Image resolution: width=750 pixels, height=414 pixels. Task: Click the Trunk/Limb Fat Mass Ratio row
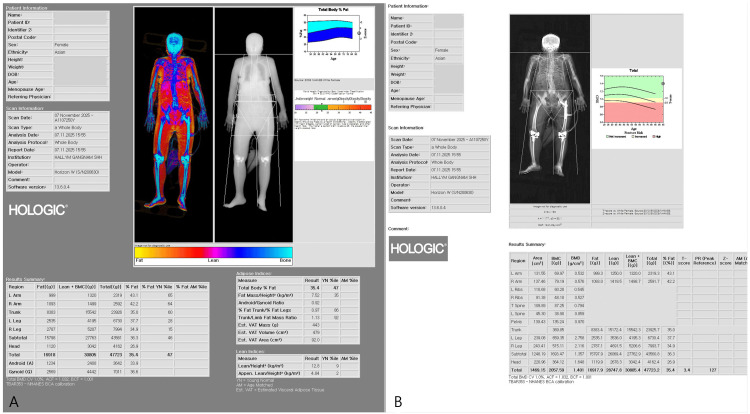[298, 318]
